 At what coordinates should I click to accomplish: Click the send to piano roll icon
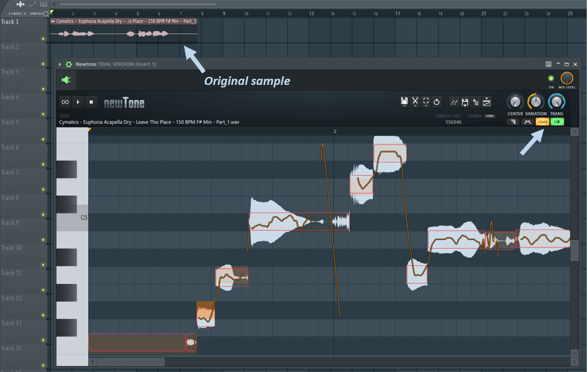[x=486, y=102]
